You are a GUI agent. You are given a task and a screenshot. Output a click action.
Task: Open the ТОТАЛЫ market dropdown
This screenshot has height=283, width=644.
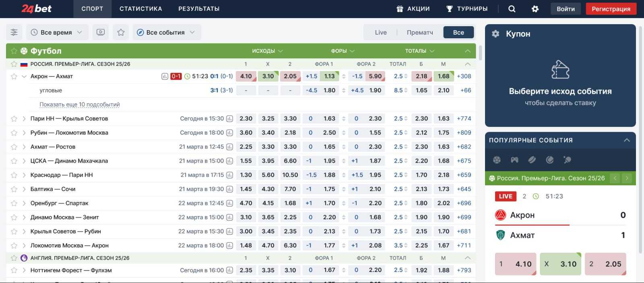420,51
